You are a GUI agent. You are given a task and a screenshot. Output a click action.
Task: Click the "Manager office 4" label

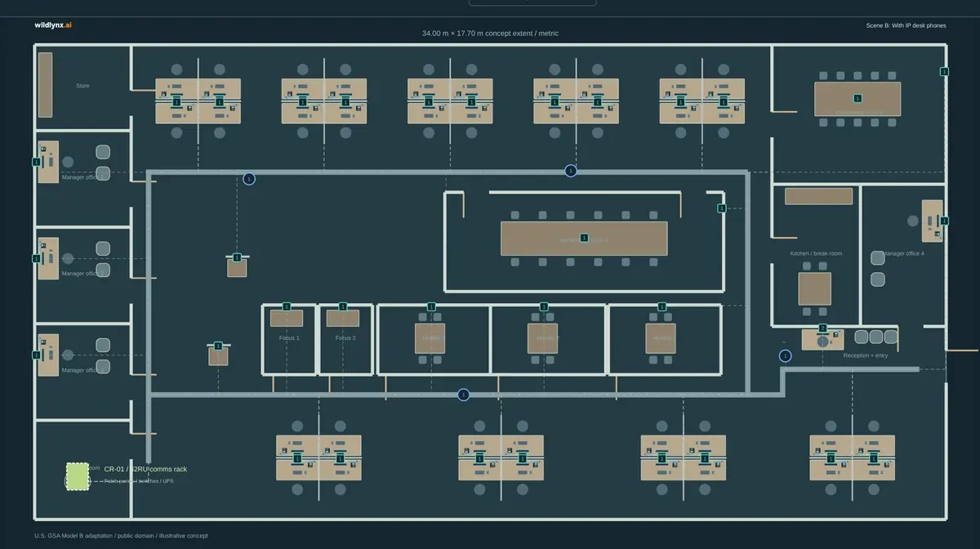coord(902,253)
